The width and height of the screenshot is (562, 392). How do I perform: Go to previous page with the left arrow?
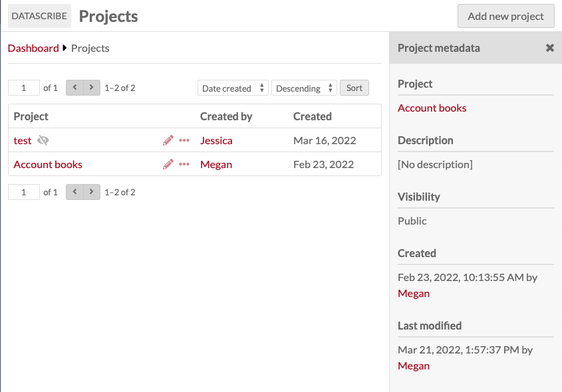coord(74,87)
